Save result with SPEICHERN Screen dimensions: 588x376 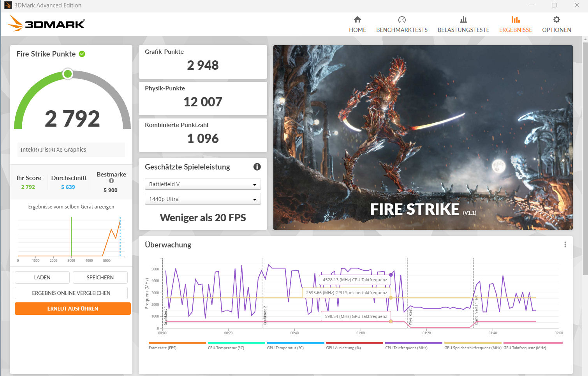coord(100,277)
